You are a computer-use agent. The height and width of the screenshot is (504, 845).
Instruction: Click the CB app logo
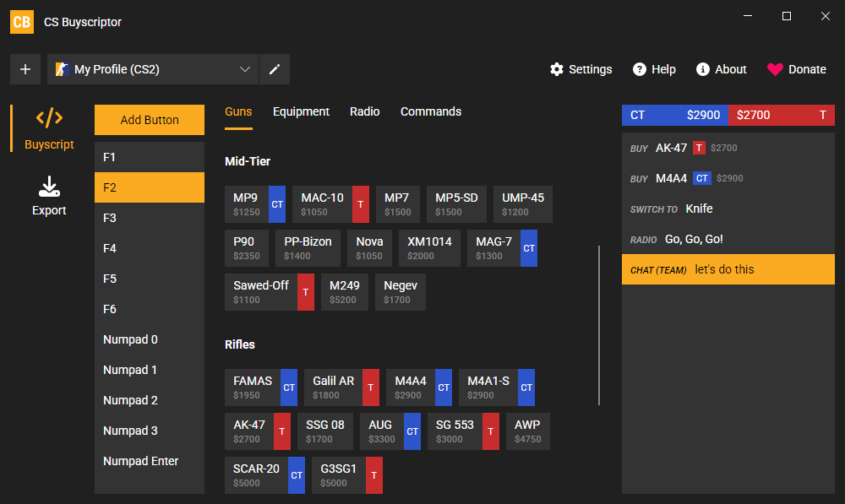tap(22, 22)
